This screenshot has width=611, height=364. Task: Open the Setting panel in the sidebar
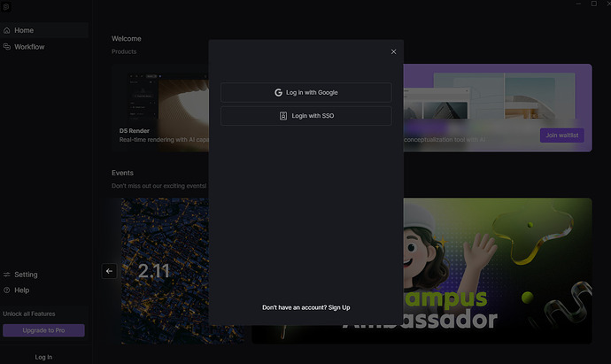[x=26, y=275]
